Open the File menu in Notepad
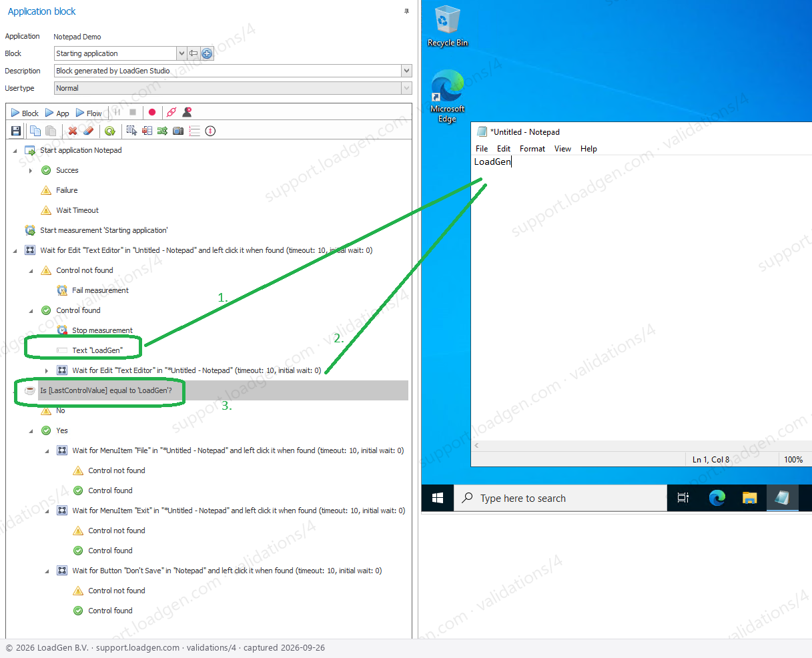812x658 pixels. pos(482,149)
